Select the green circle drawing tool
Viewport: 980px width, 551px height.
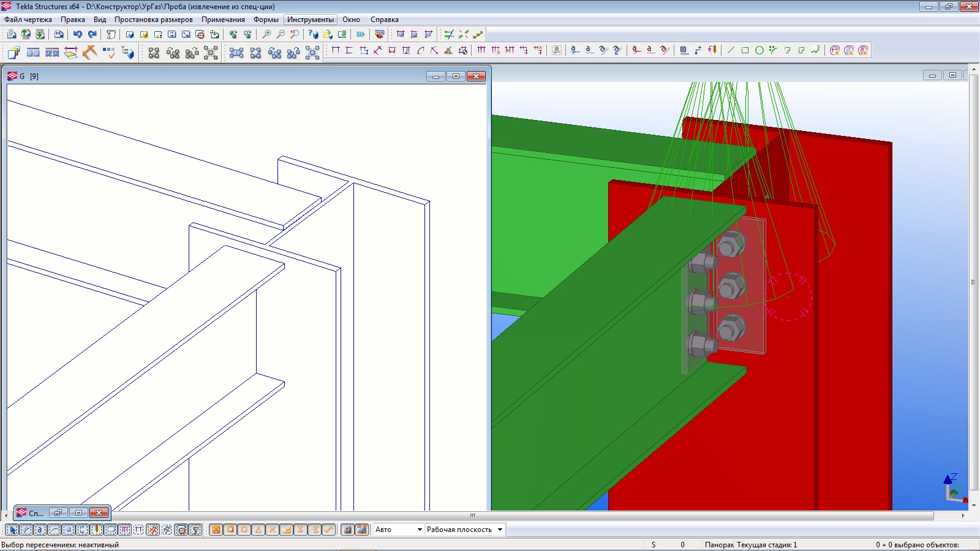click(759, 50)
